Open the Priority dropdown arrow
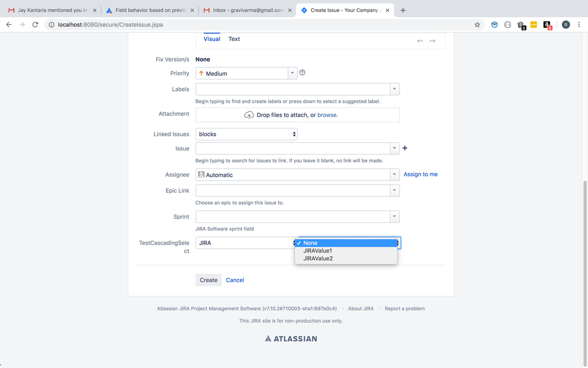 [x=292, y=73]
